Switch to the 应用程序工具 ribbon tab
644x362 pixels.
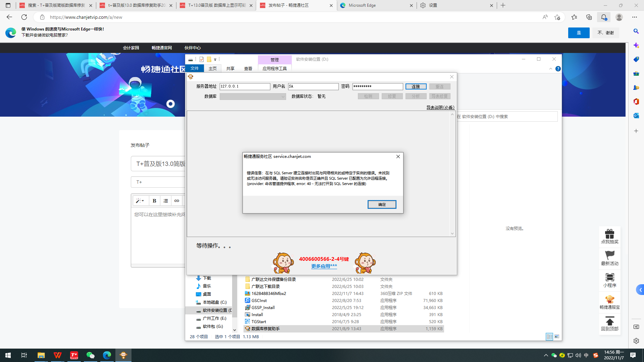click(275, 68)
